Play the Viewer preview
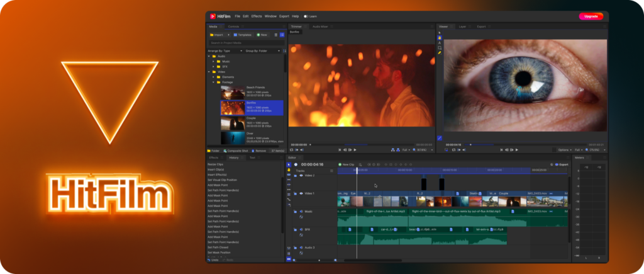The height and width of the screenshot is (274, 644). point(517,150)
